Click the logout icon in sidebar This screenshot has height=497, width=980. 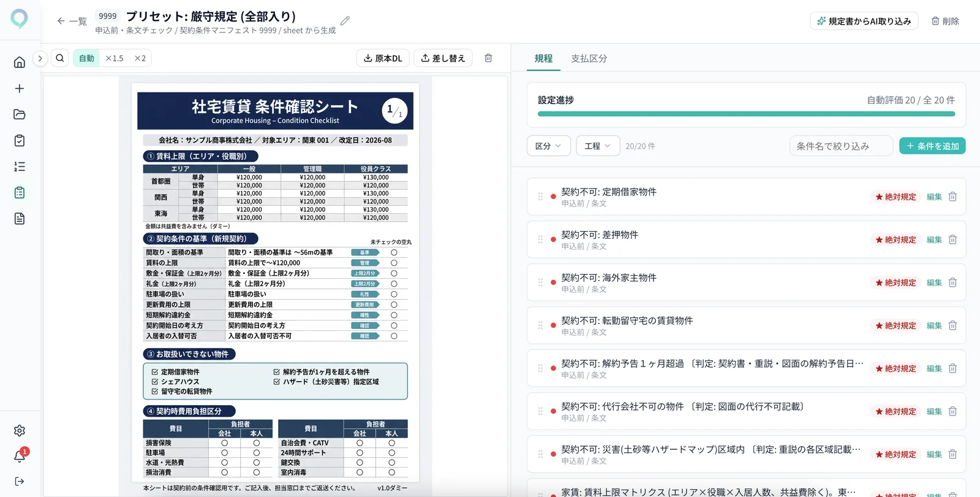20,481
